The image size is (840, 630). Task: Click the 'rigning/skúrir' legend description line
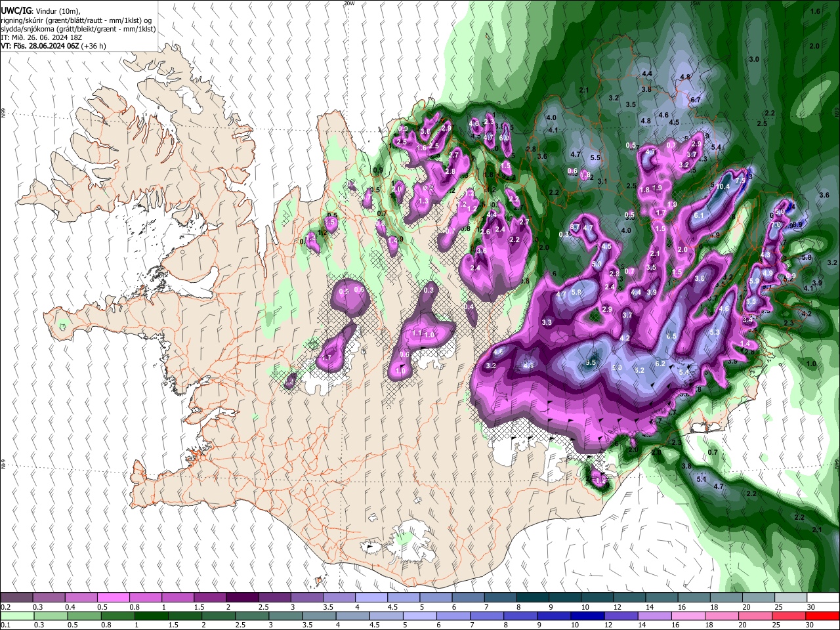[76, 20]
